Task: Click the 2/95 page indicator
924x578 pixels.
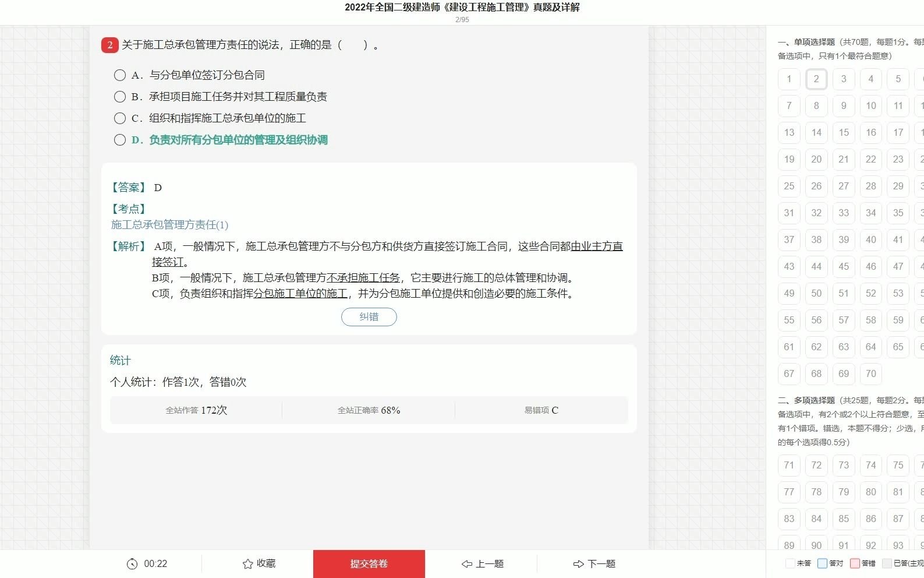Action: pos(462,20)
